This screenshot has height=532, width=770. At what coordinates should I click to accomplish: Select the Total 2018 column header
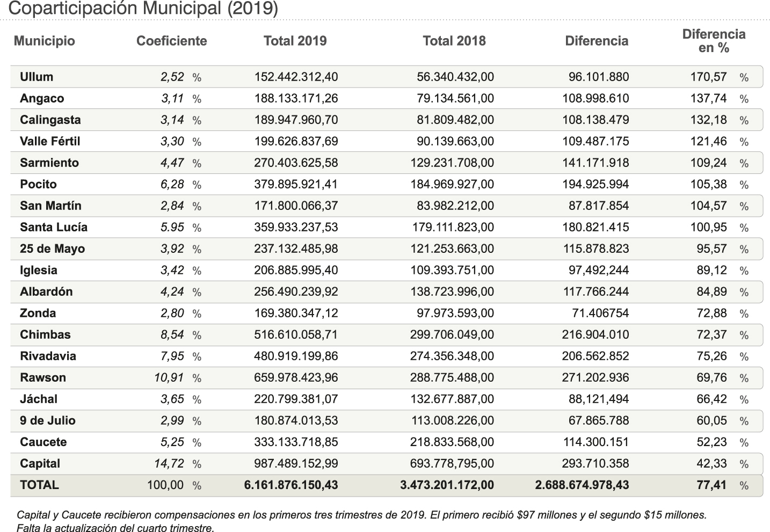(x=454, y=41)
